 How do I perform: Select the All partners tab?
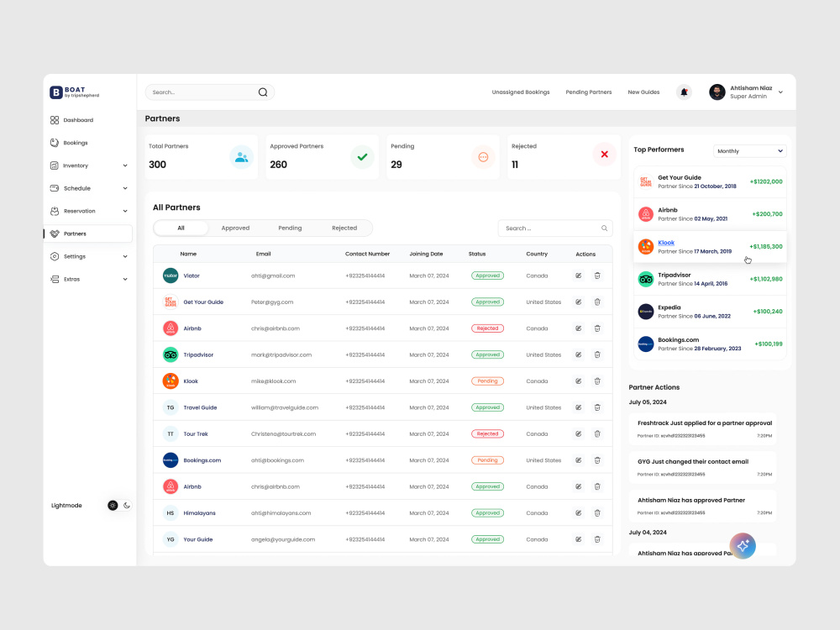click(181, 228)
